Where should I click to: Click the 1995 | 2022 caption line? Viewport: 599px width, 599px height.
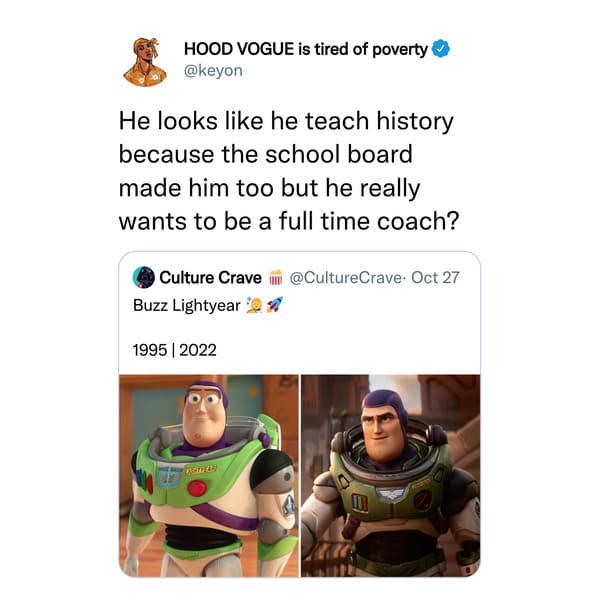coord(175,350)
